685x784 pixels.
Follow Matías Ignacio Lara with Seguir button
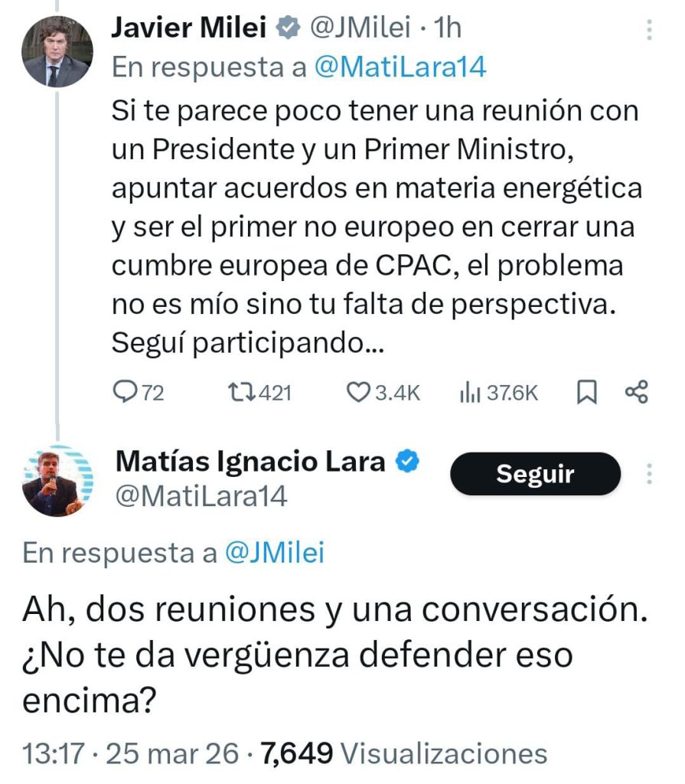click(x=535, y=474)
